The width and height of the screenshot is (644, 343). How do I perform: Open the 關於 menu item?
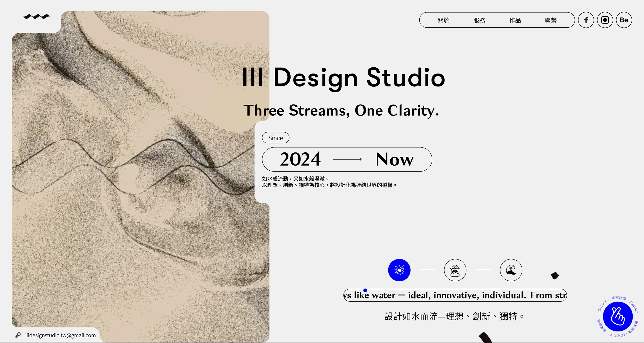(x=443, y=20)
